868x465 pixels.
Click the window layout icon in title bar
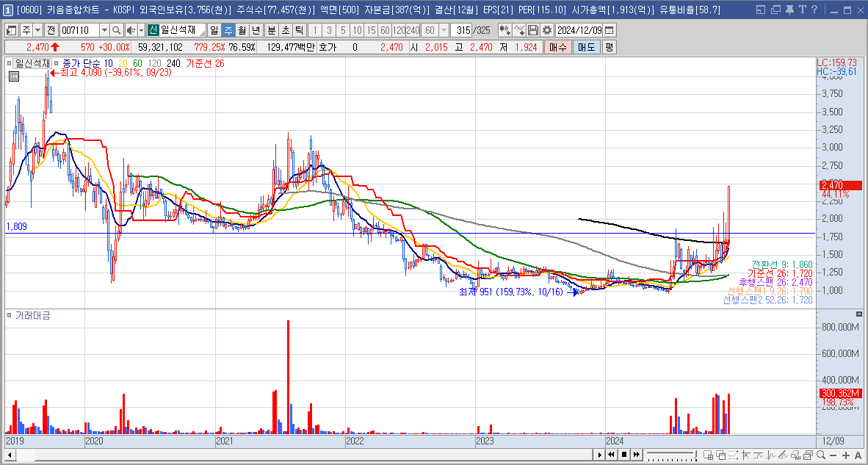(x=762, y=10)
